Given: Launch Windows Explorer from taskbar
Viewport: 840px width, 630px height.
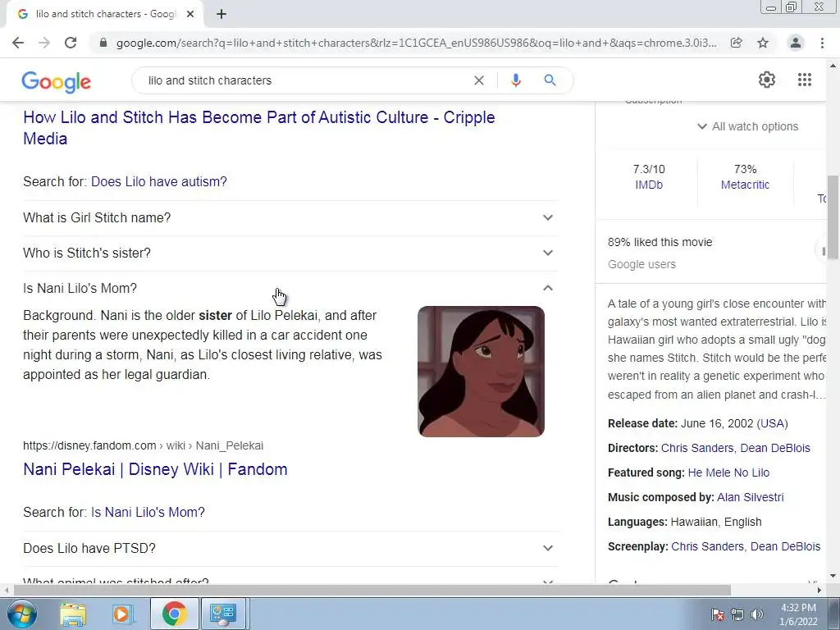Looking at the screenshot, I should (x=72, y=614).
